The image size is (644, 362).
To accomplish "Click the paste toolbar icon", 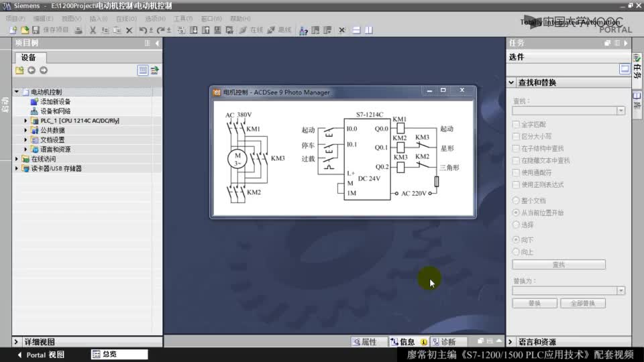I will [117, 30].
